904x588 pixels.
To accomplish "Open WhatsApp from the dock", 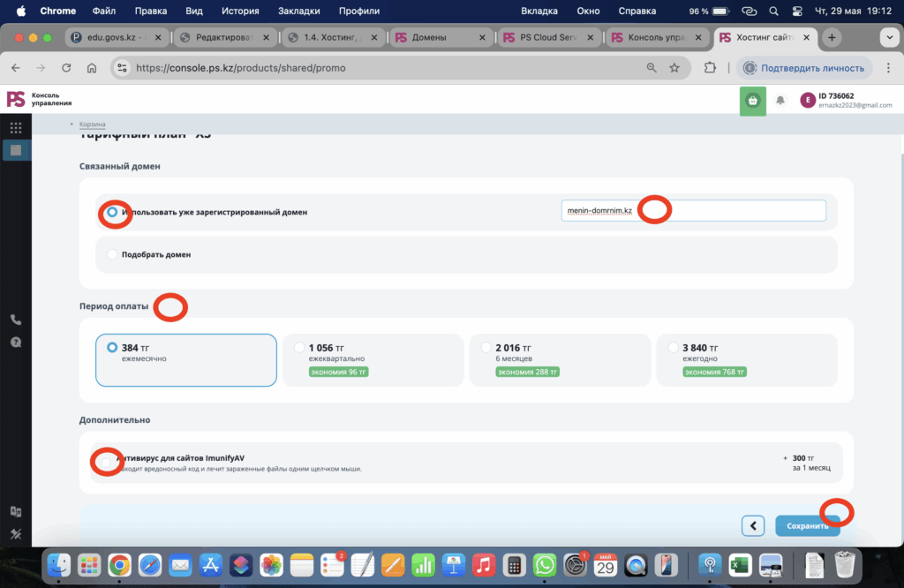I will point(545,564).
